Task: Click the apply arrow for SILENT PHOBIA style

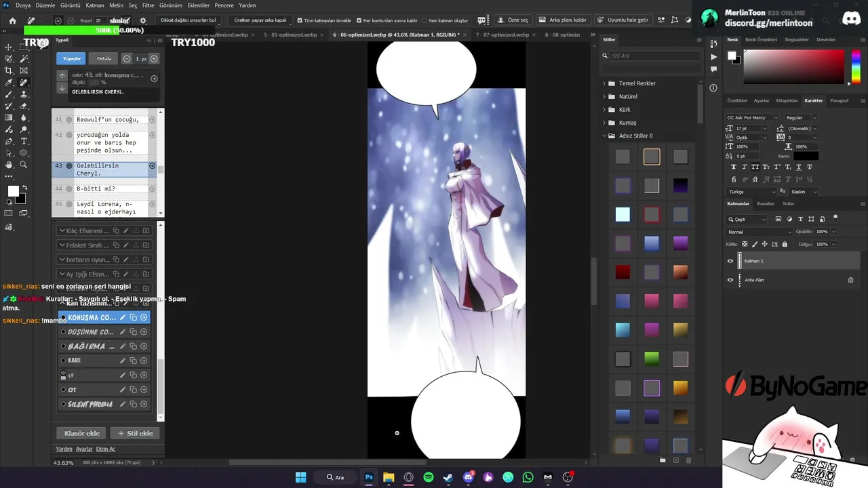Action: (144, 405)
